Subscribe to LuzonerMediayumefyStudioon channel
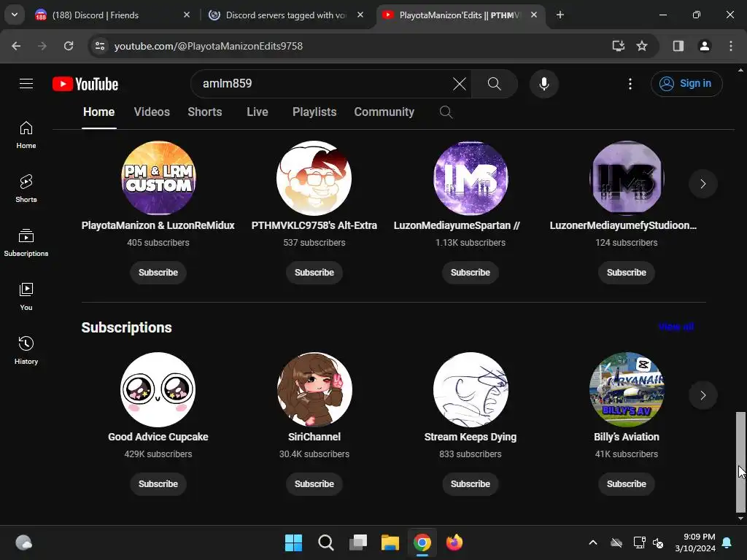Image resolution: width=747 pixels, height=560 pixels. pyautogui.click(x=627, y=273)
